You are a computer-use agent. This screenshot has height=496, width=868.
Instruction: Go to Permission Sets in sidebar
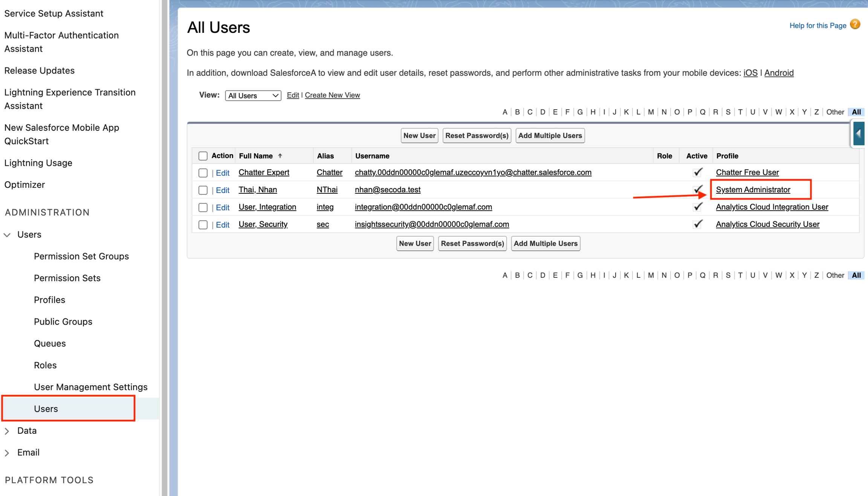[x=67, y=278]
